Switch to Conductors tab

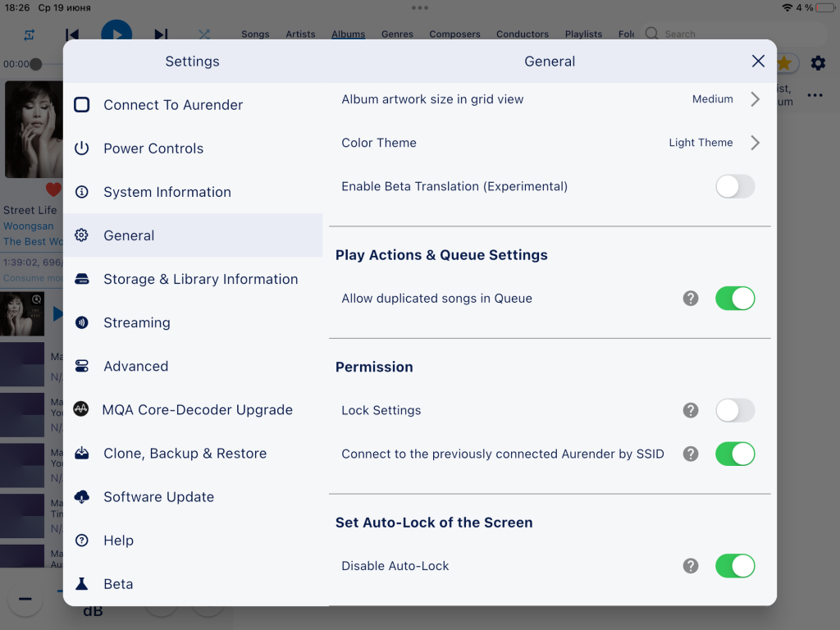coord(523,34)
